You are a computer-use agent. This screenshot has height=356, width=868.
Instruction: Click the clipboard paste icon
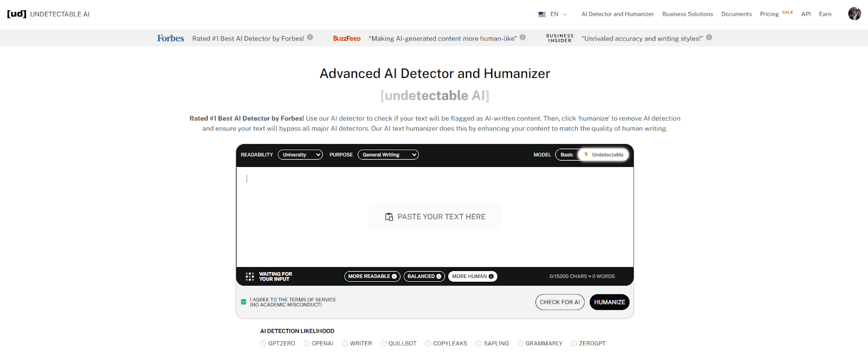pyautogui.click(x=389, y=217)
